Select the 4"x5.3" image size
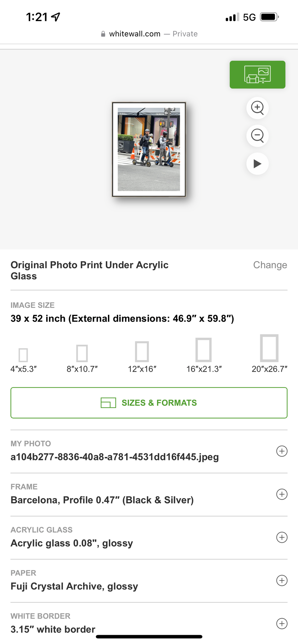The height and width of the screenshot is (644, 298). click(23, 355)
